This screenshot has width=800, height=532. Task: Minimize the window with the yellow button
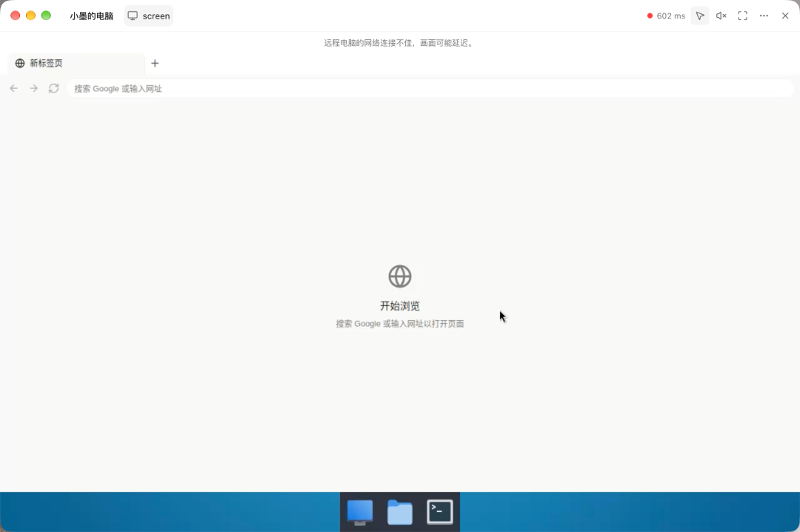coord(30,16)
